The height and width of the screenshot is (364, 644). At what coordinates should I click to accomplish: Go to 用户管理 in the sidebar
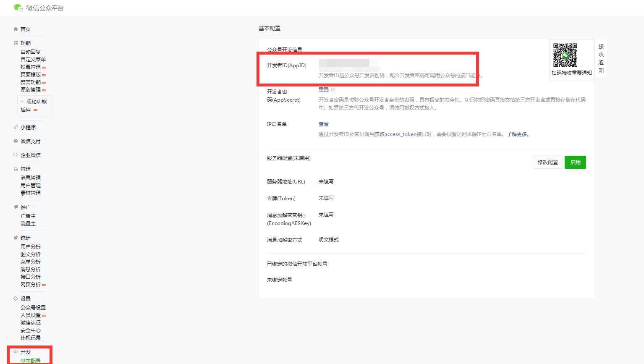pyautogui.click(x=31, y=185)
